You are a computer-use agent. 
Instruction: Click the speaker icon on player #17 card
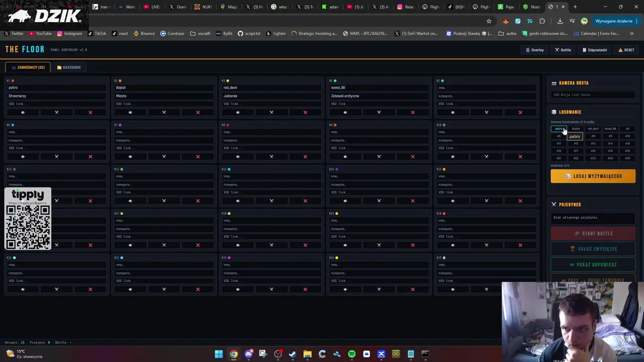tap(130, 245)
